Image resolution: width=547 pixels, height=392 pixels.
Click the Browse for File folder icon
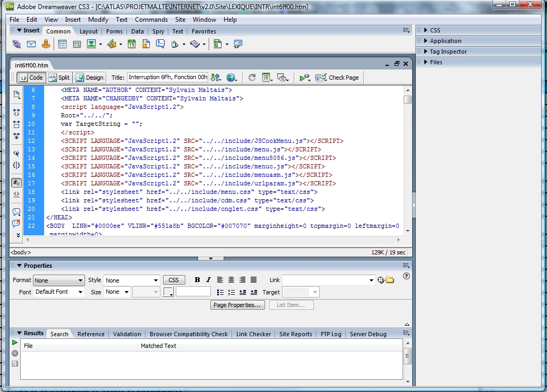tap(390, 280)
